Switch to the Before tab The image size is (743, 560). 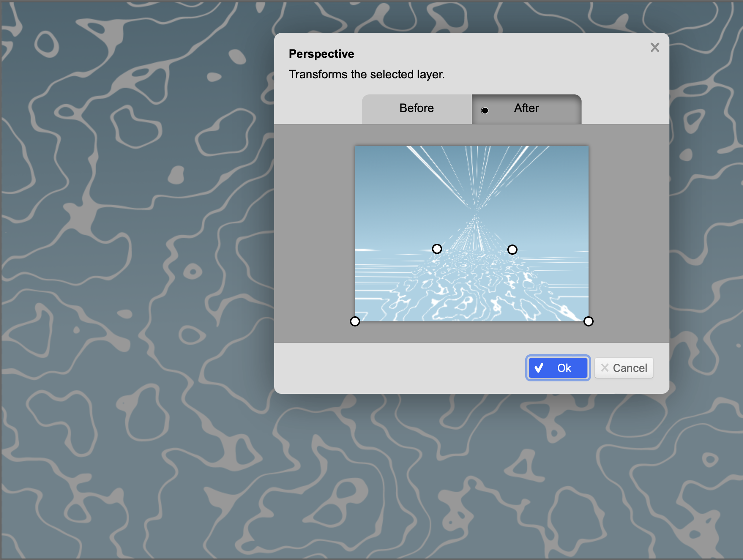(417, 109)
